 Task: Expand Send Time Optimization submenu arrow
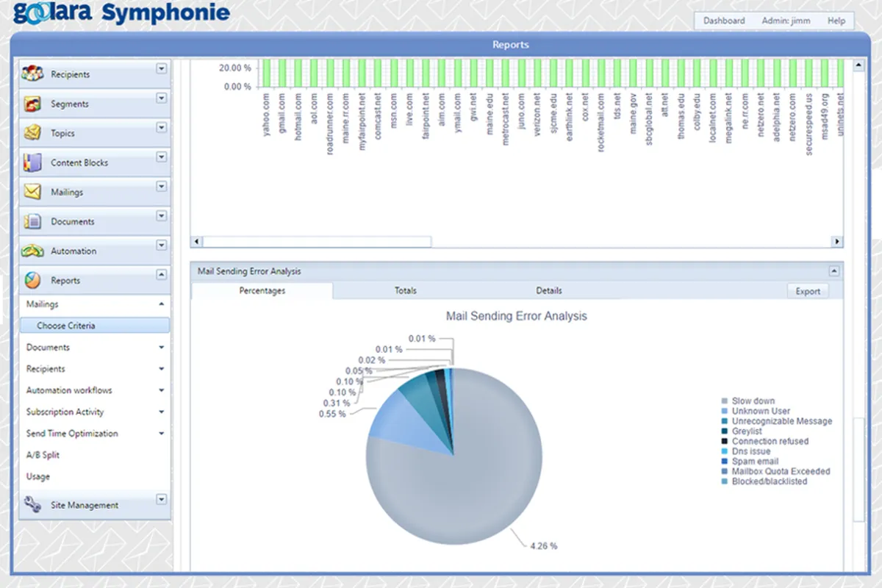point(162,434)
